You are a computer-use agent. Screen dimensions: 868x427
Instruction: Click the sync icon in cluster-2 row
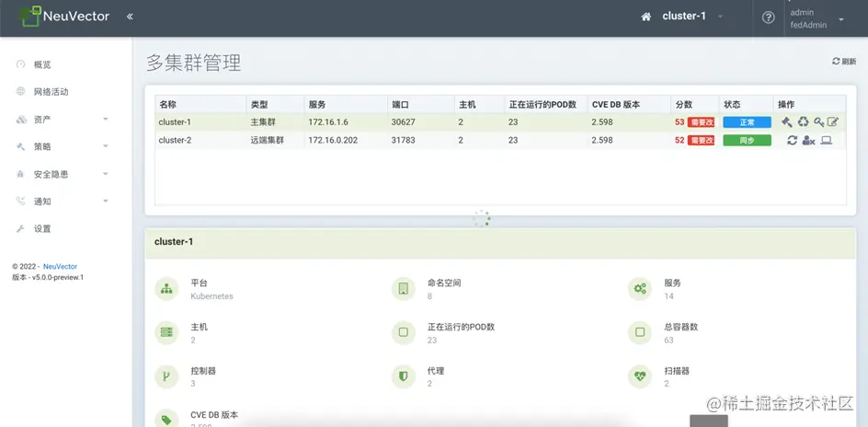click(x=793, y=141)
